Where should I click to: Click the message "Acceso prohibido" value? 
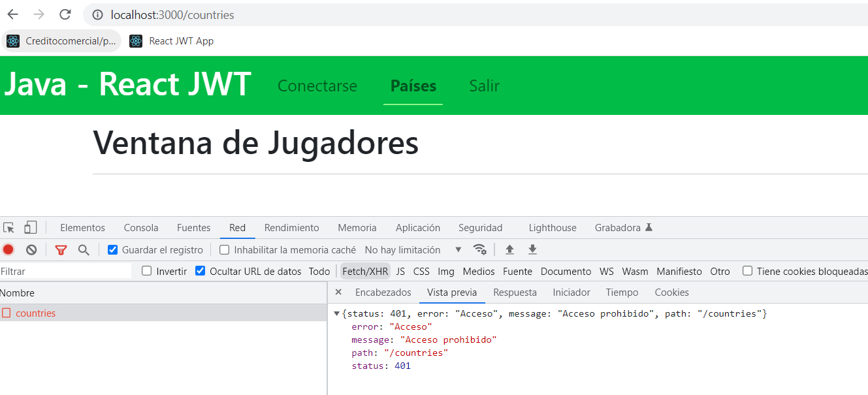click(x=449, y=340)
